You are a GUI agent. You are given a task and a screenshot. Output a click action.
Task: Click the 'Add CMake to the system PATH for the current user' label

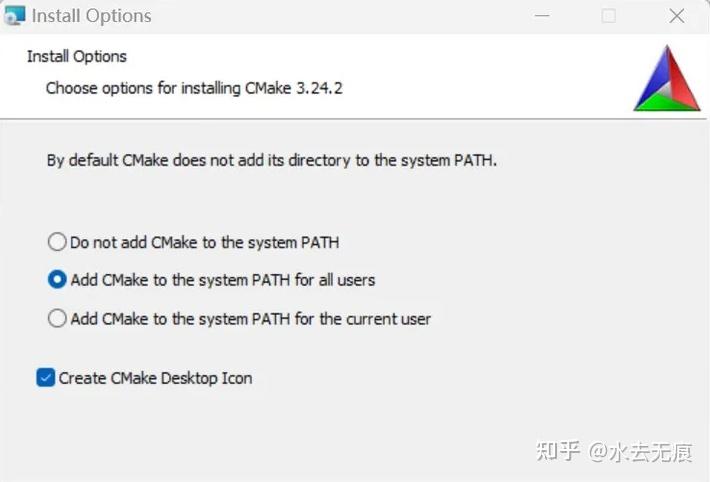(x=250, y=319)
